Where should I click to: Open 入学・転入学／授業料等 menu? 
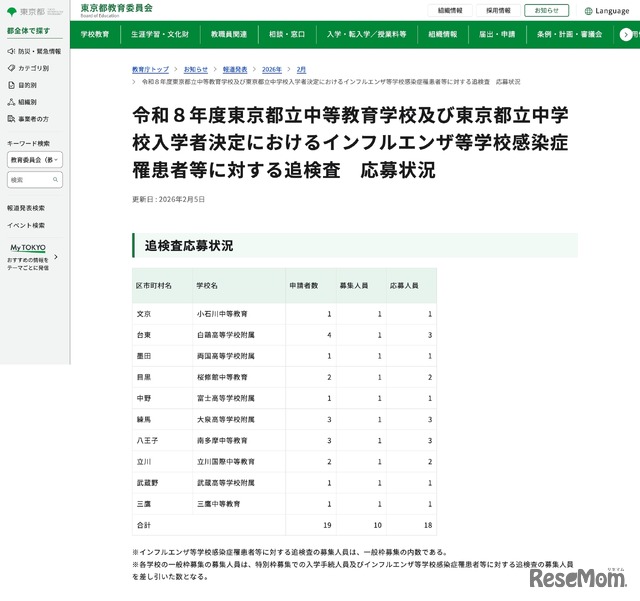[x=367, y=34]
